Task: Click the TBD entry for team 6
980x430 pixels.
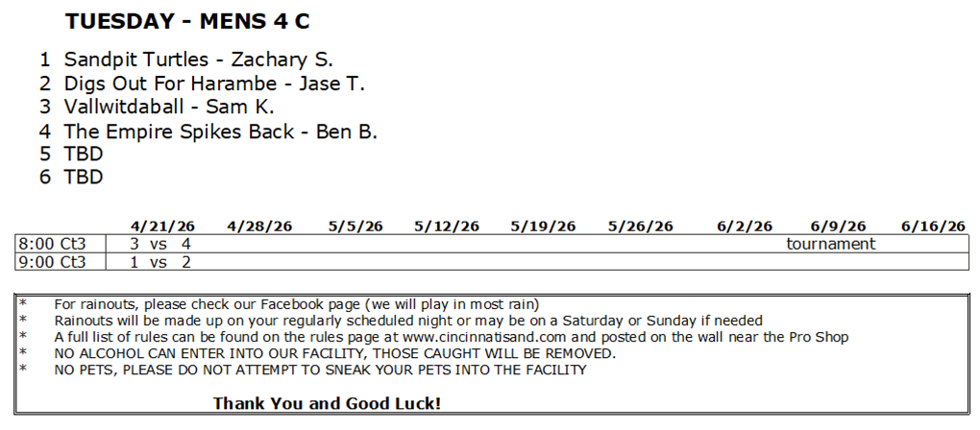Action: tap(84, 177)
